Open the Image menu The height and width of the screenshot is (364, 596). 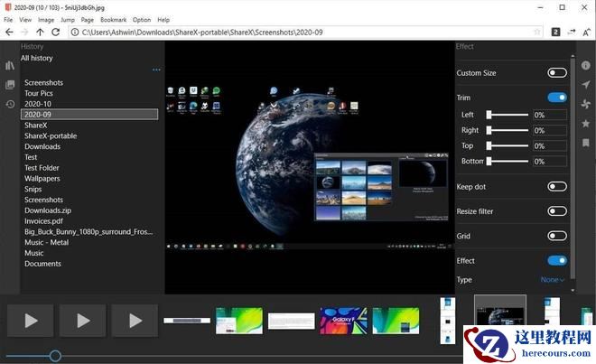[45, 19]
